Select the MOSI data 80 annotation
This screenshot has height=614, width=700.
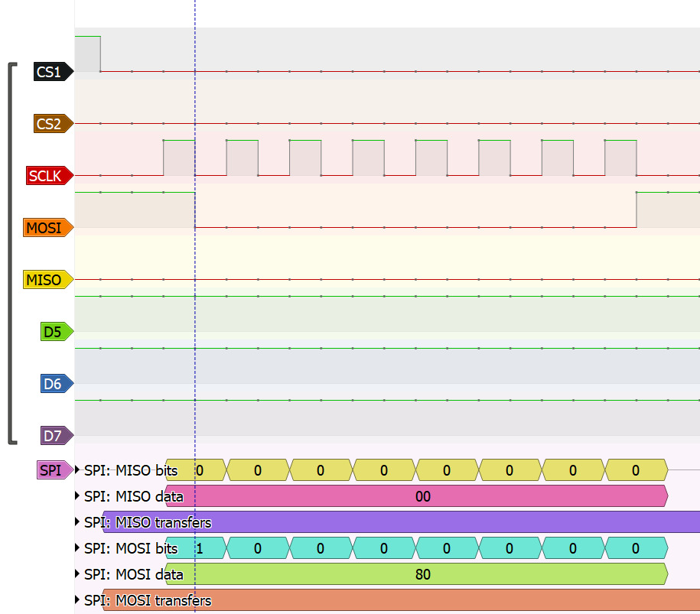pos(416,573)
